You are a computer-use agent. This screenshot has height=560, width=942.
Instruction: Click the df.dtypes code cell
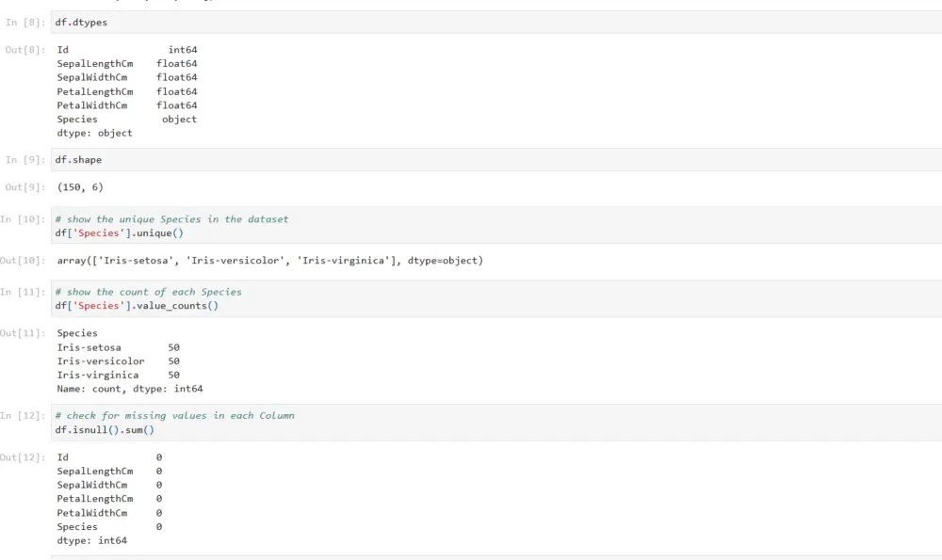79,22
